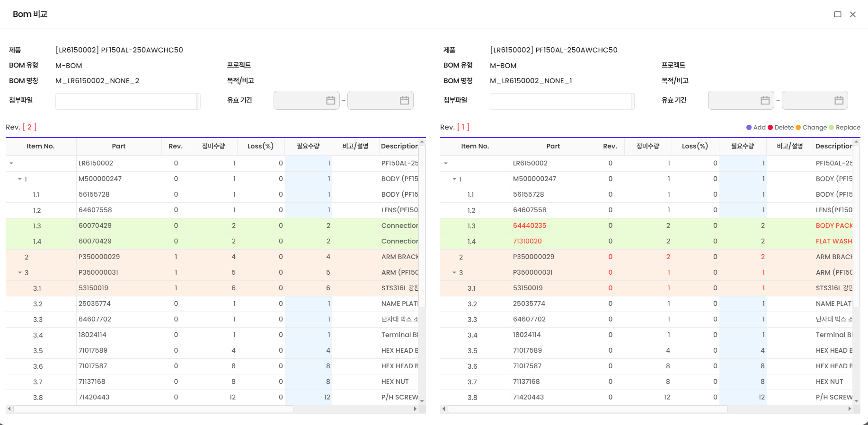Open calendar for Rev. 1 BOM validity end date
Screen dimensions: 868x425
coord(839,100)
